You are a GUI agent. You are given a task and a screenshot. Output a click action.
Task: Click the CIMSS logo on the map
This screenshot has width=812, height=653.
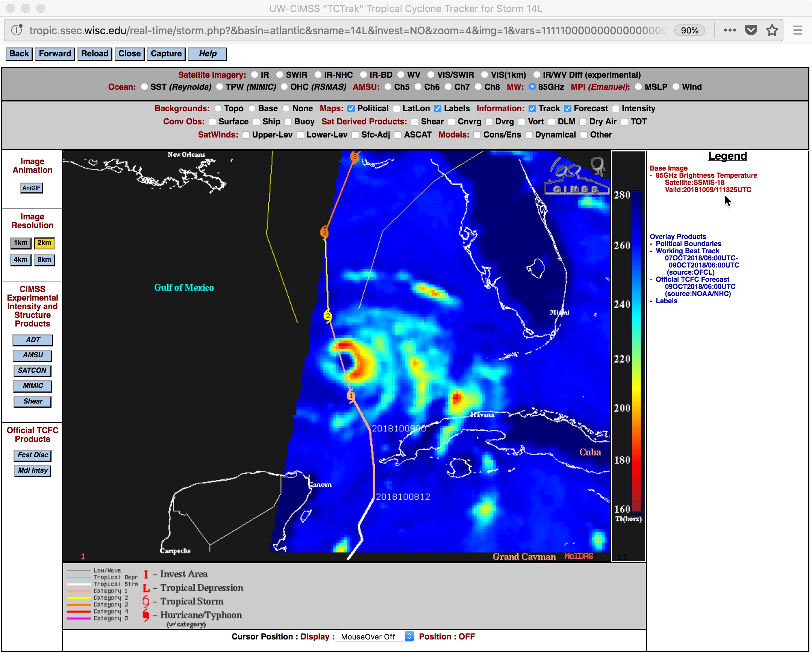(577, 175)
